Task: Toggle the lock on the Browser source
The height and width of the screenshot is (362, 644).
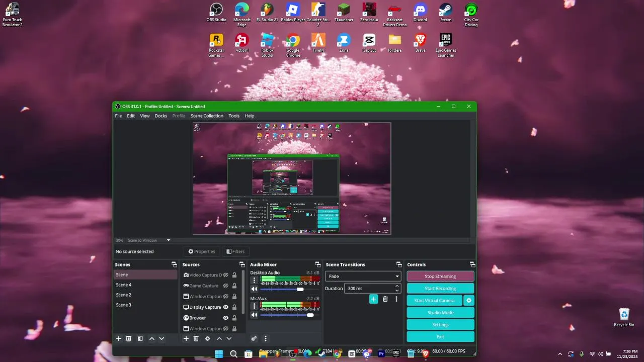Action: point(234,318)
